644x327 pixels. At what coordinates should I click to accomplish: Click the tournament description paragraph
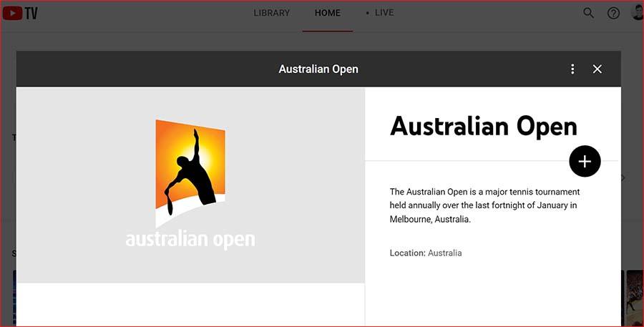[x=484, y=205]
